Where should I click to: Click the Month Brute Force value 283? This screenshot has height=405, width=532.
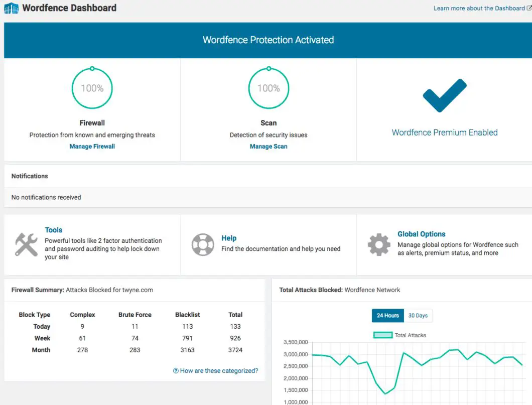(x=135, y=350)
